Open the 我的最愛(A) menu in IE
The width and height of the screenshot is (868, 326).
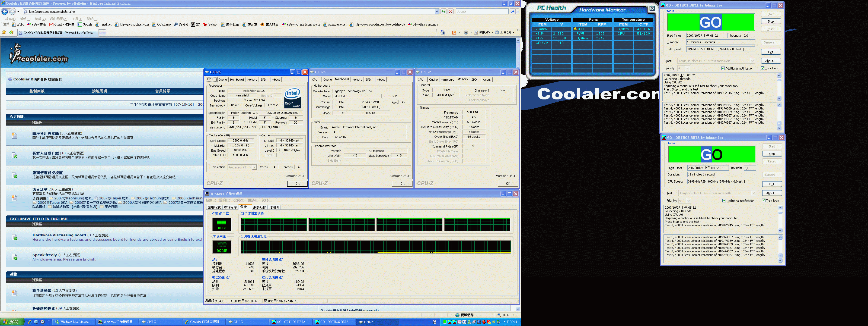pos(59,19)
